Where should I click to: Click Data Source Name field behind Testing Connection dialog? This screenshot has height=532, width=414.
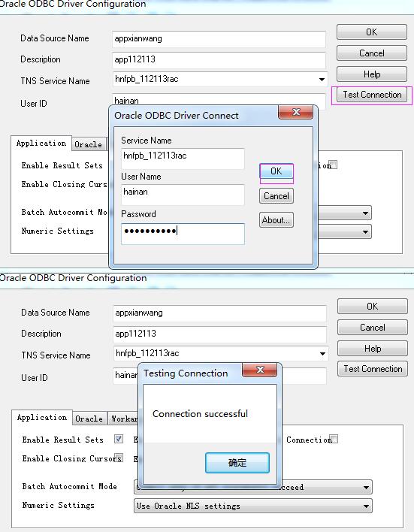[219, 313]
